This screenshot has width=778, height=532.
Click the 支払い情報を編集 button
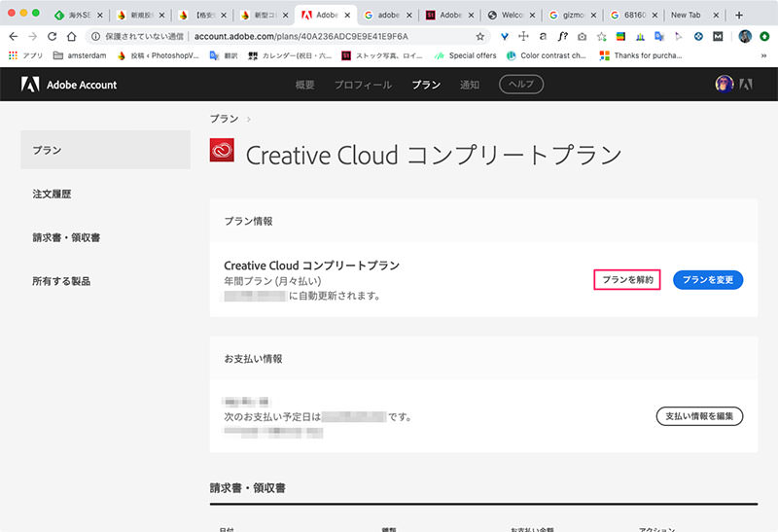[x=699, y=416]
